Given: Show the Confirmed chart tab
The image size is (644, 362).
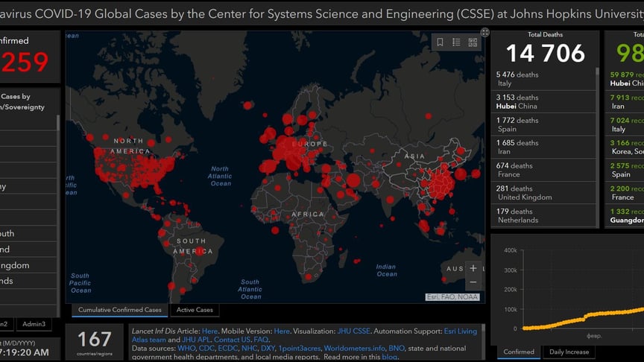Looking at the screenshot, I should click(519, 352).
